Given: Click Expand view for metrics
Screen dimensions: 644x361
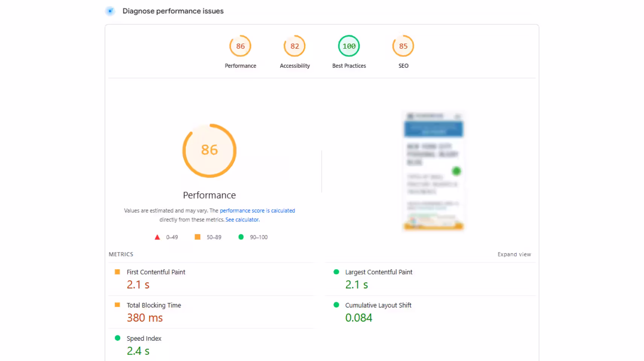Looking at the screenshot, I should (x=514, y=254).
